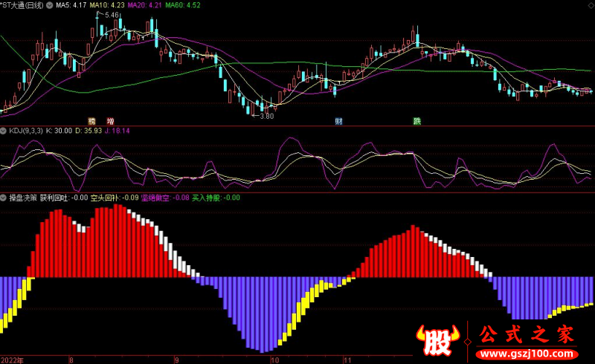The width and height of the screenshot is (595, 364).
Task: Collapse the KDJ(9,3,3) indicator panel arrow
Action: point(4,131)
